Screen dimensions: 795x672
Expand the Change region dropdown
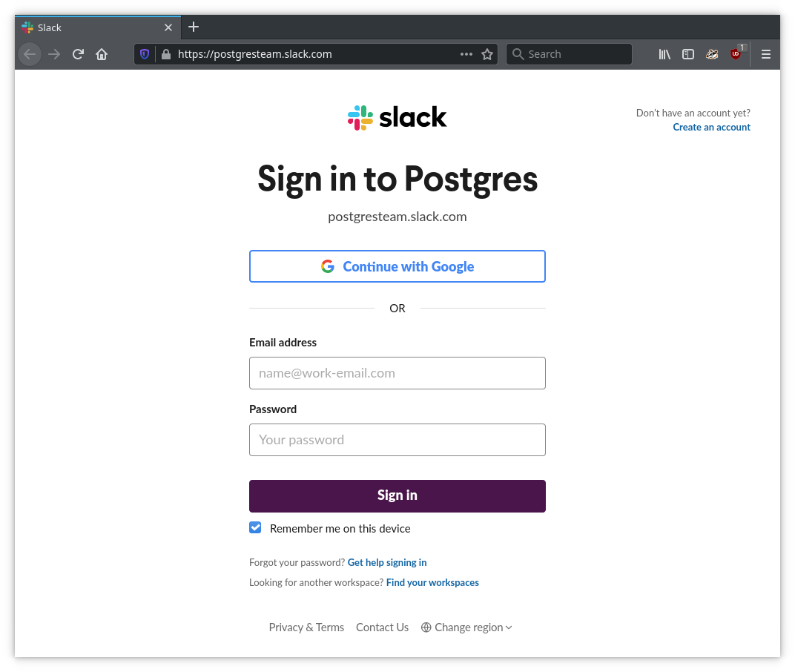466,627
